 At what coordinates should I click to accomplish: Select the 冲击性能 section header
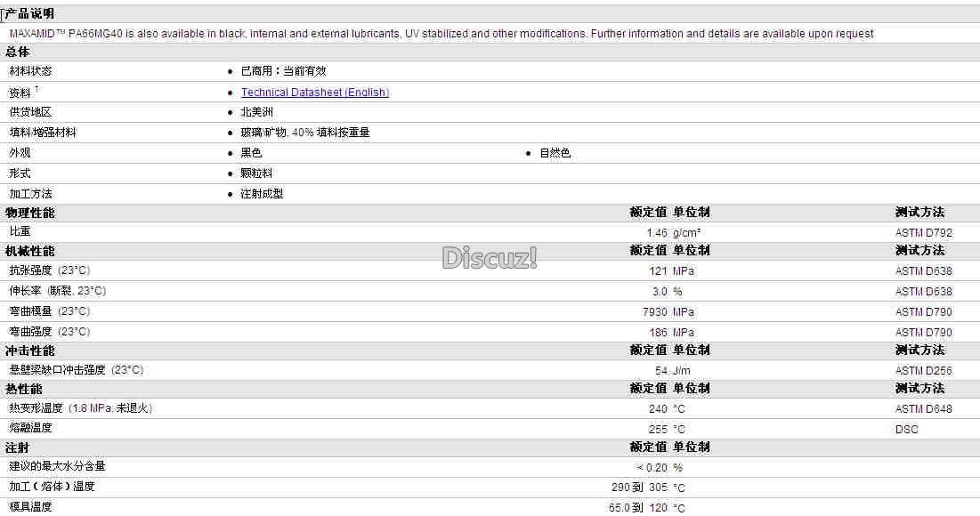tap(30, 351)
